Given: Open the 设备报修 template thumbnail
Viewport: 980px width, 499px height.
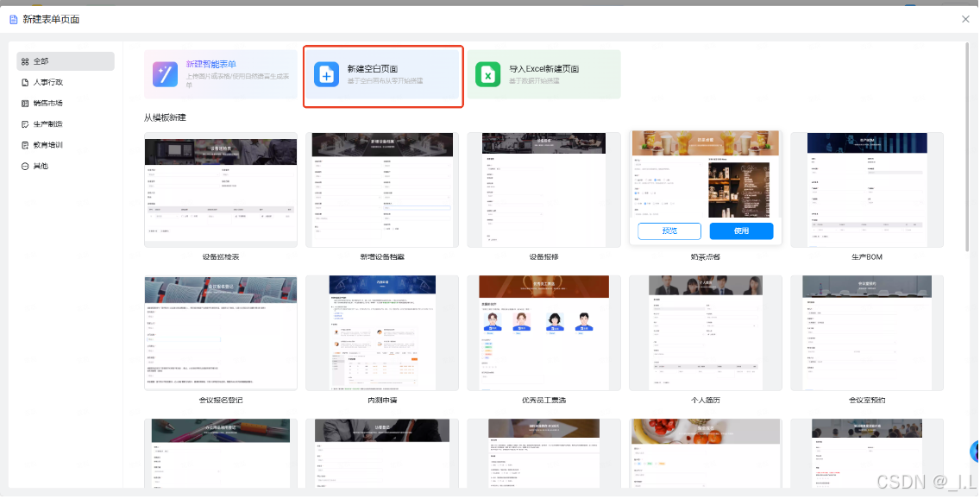Looking at the screenshot, I should 543,189.
